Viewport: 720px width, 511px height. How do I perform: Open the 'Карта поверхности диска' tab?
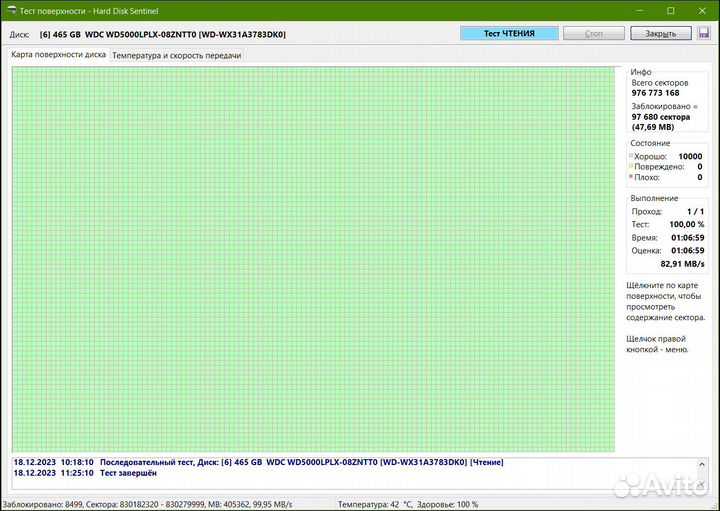coord(58,55)
